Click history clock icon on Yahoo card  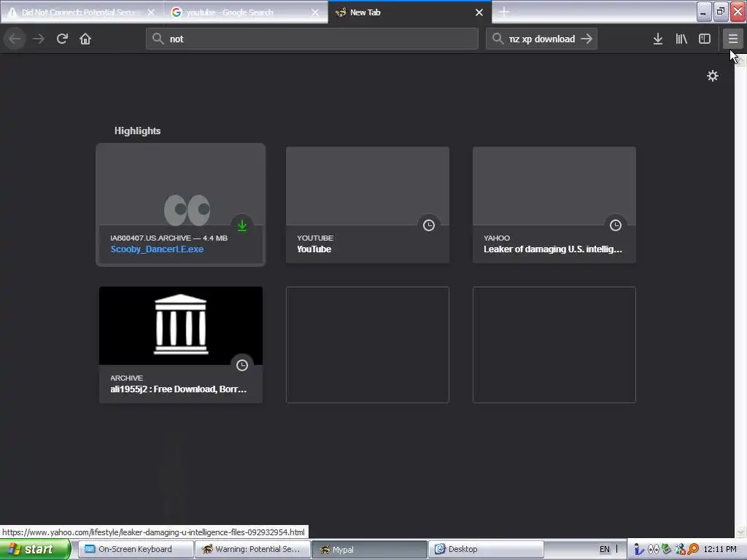click(x=616, y=225)
